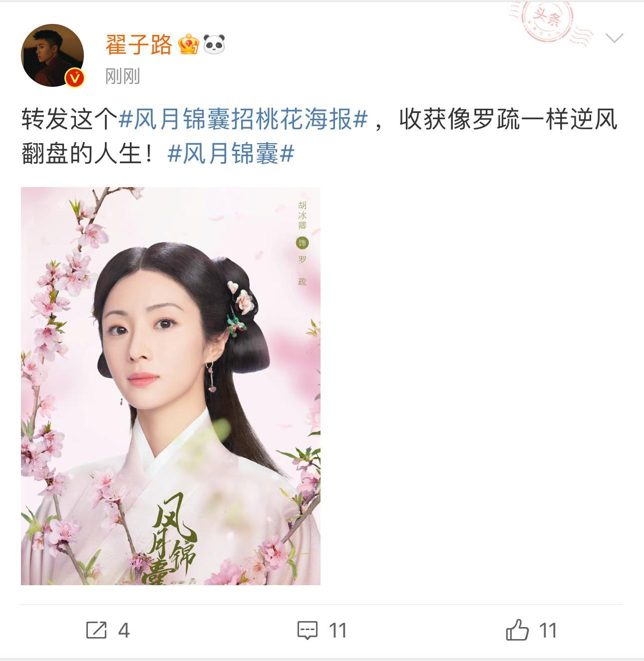This screenshot has height=661, width=644.
Task: Open the #风月锦囊# hashtag link
Action: (231, 154)
